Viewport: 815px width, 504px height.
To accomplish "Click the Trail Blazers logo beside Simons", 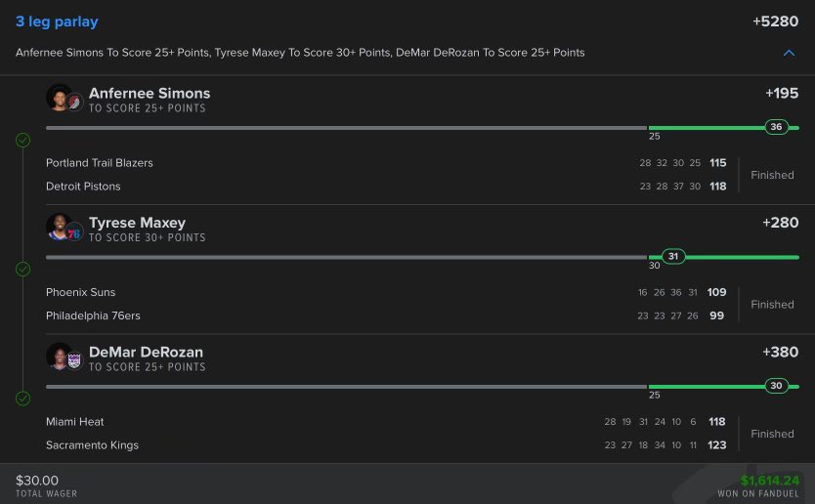I will (74, 102).
